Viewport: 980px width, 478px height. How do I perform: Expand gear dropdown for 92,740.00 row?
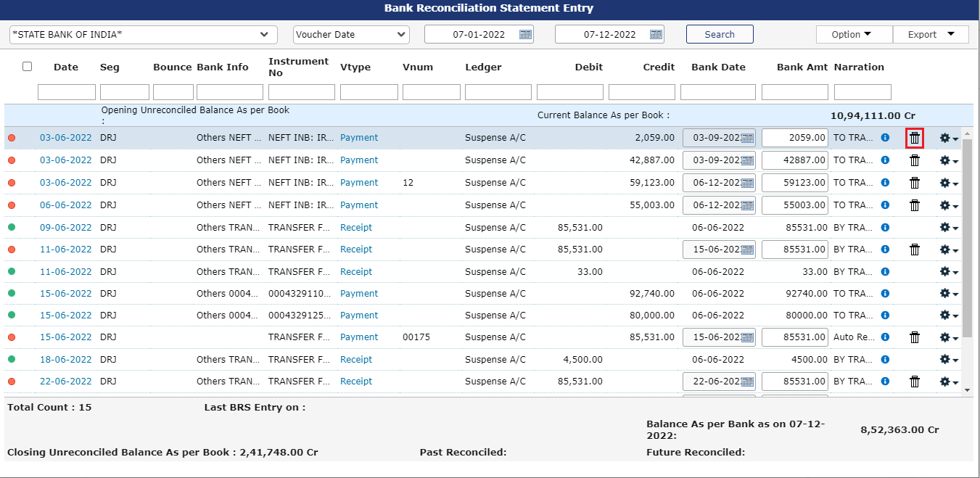click(948, 294)
